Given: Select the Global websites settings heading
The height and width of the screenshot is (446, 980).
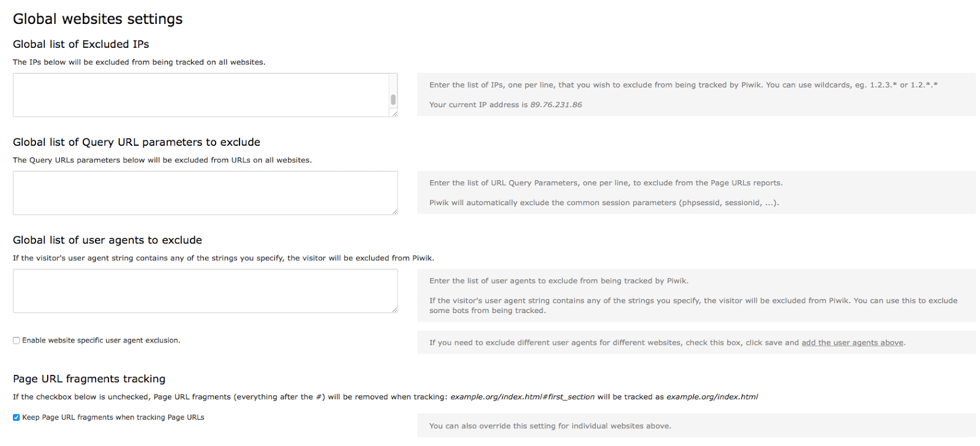Looking at the screenshot, I should point(97,19).
